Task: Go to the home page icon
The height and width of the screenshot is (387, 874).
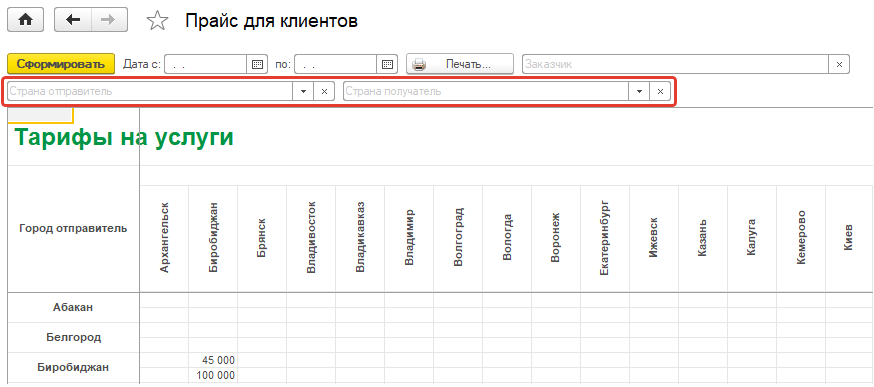Action: (x=25, y=20)
